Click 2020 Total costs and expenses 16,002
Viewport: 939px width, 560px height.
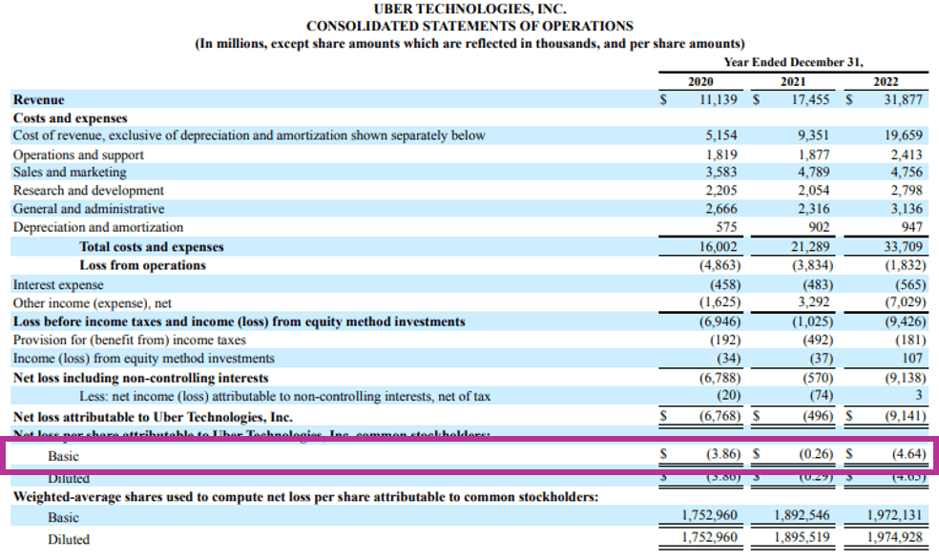pos(718,247)
